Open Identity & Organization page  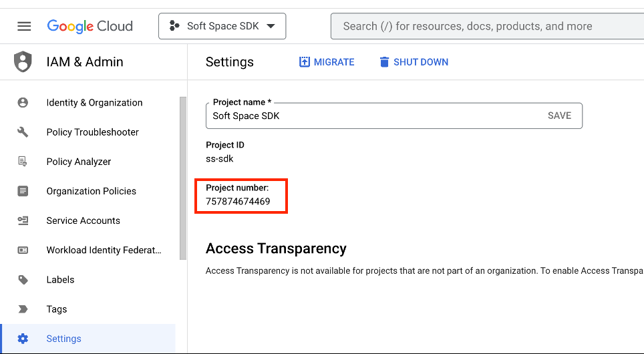tap(94, 103)
